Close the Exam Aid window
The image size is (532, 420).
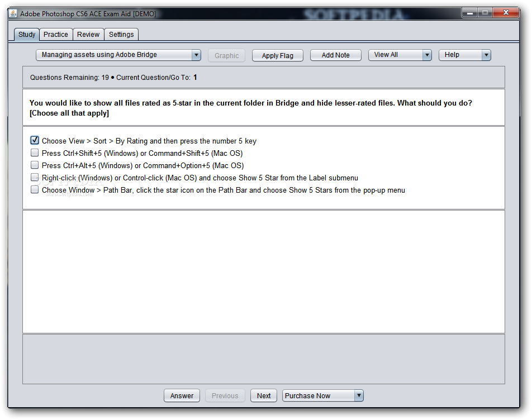(506, 13)
